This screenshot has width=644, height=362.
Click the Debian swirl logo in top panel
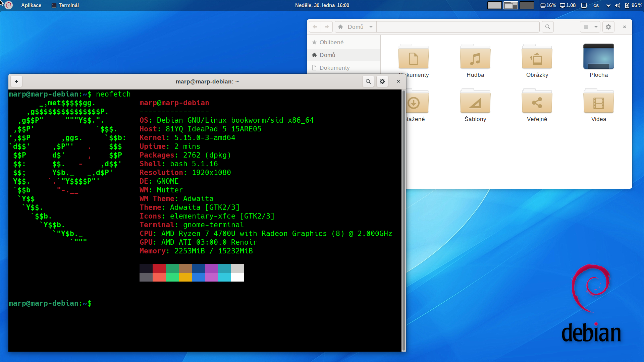pyautogui.click(x=9, y=5)
